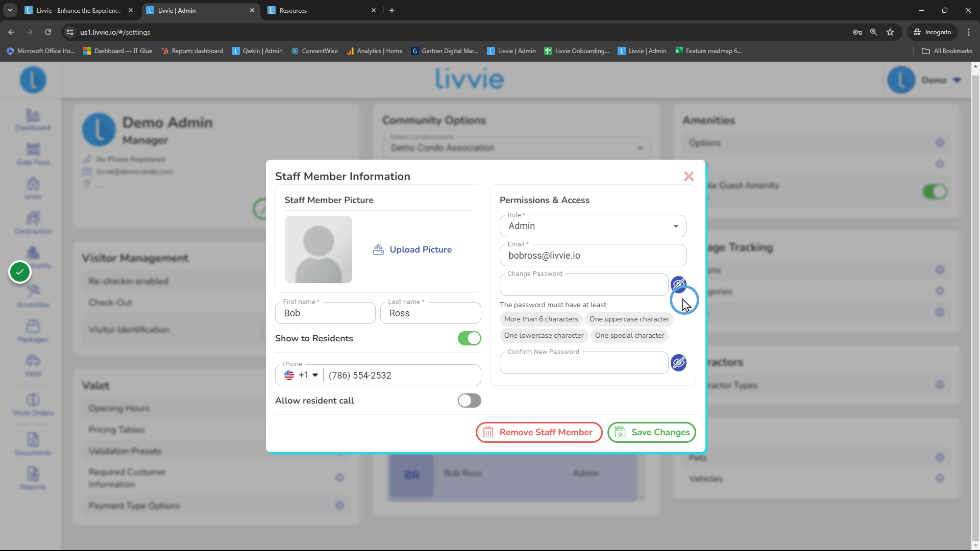Open Contractors in the sidebar
The width and height of the screenshot is (980, 551).
33,223
